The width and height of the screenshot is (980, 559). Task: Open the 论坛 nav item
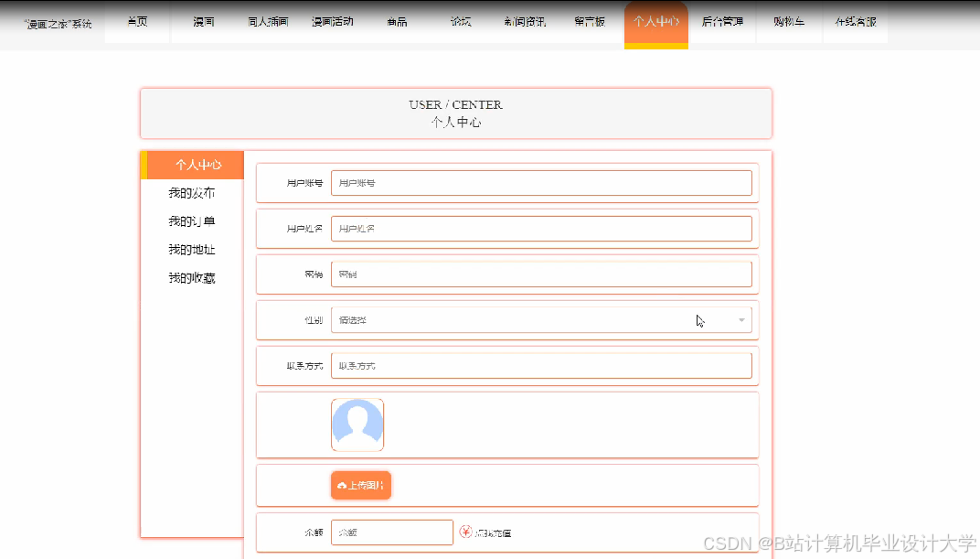462,22
